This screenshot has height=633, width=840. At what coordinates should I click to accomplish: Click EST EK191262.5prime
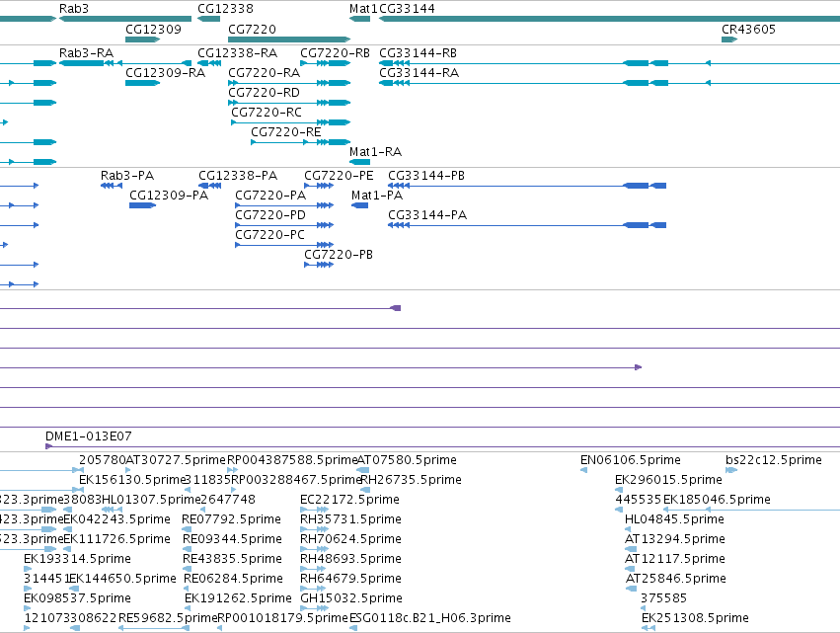pyautogui.click(x=239, y=597)
